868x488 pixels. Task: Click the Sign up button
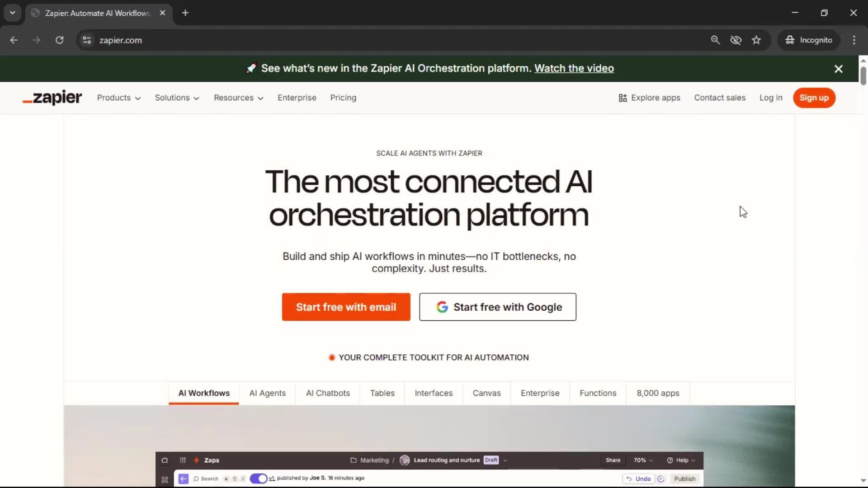pos(814,98)
